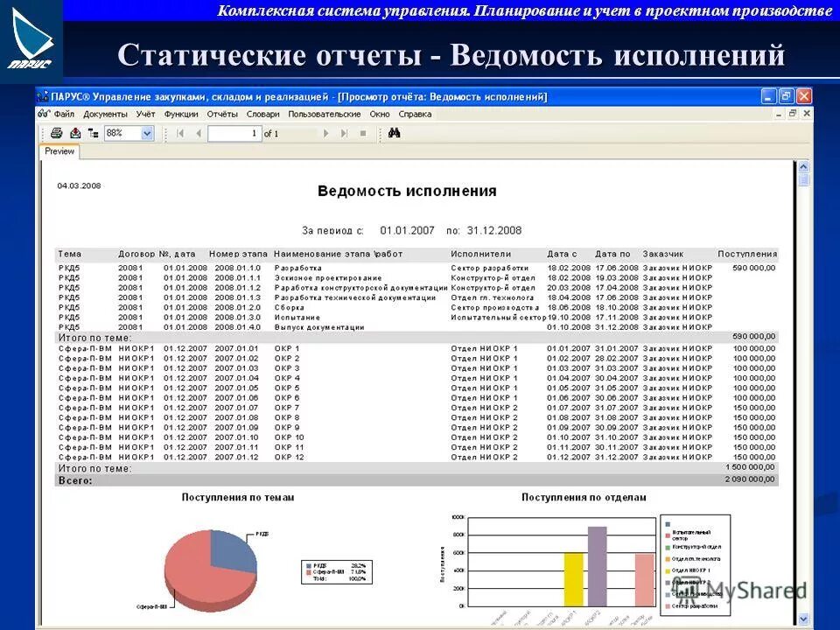Click the Эскизное проектирование cell
Viewport: 840px width, 630px height.
328,278
